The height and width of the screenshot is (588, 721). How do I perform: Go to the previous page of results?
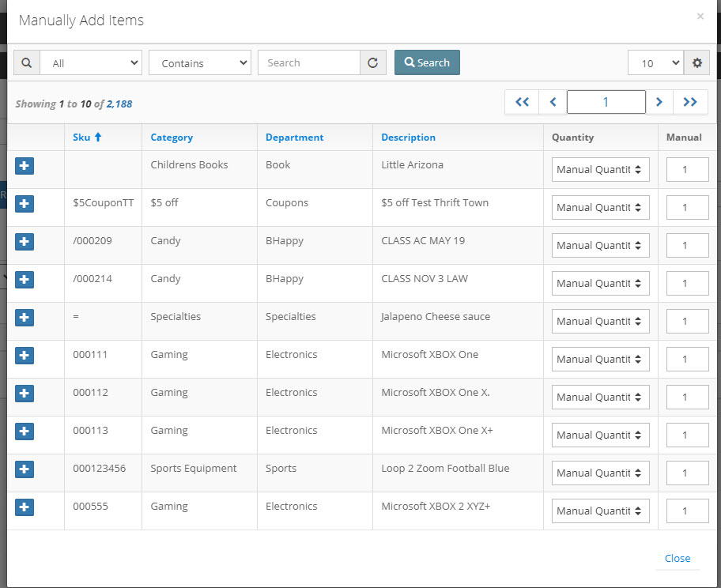pyautogui.click(x=553, y=102)
